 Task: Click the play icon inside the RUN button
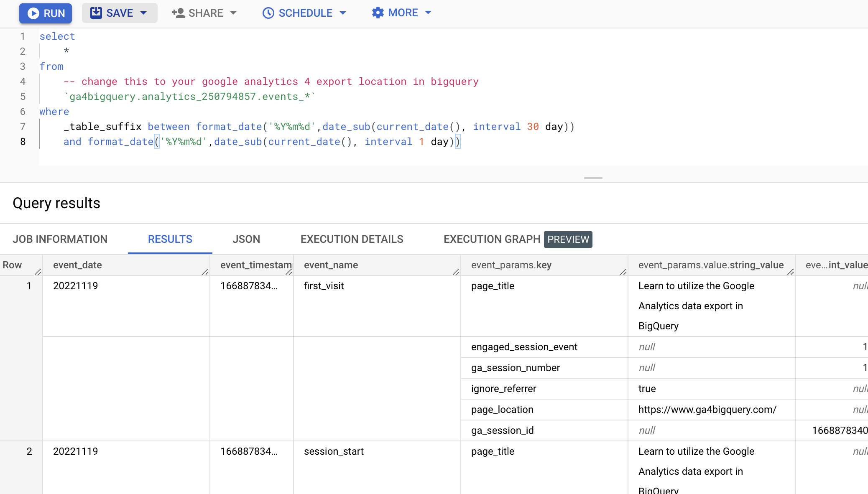click(x=33, y=13)
